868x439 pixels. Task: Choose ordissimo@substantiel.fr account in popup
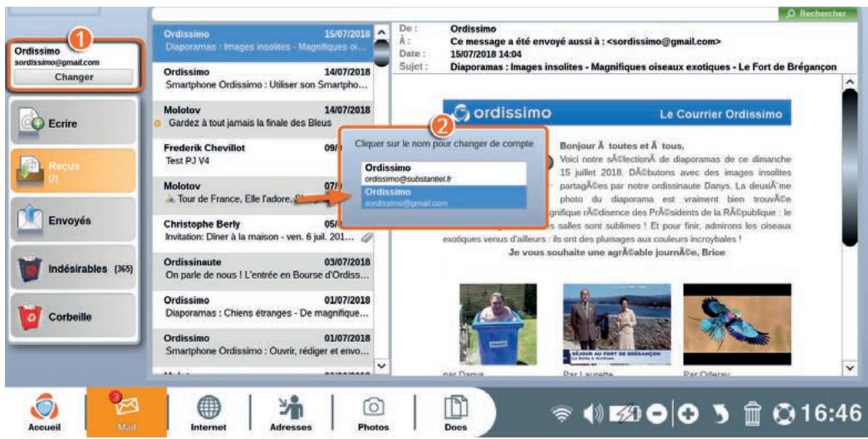click(444, 173)
